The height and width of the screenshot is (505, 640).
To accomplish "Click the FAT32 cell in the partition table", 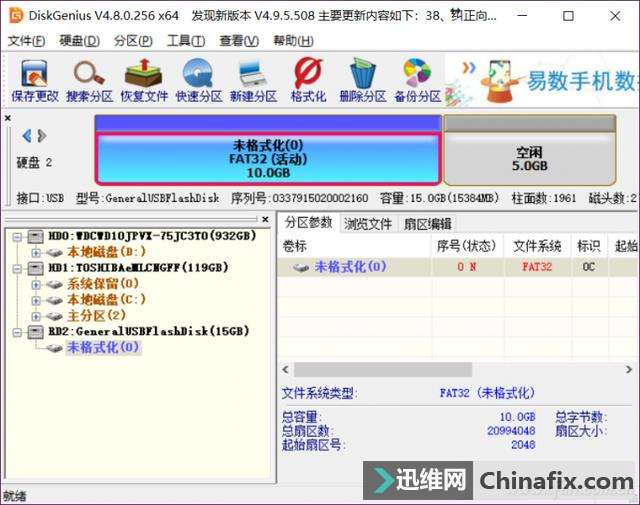I will click(x=537, y=267).
